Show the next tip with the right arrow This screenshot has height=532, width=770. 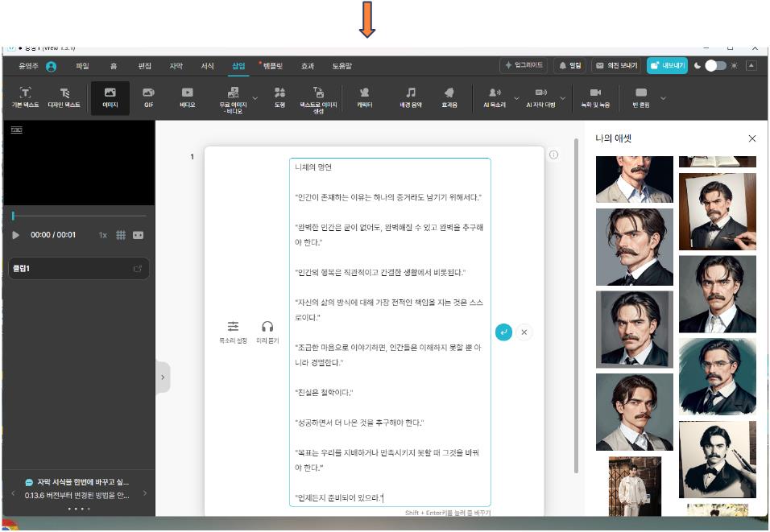click(145, 493)
